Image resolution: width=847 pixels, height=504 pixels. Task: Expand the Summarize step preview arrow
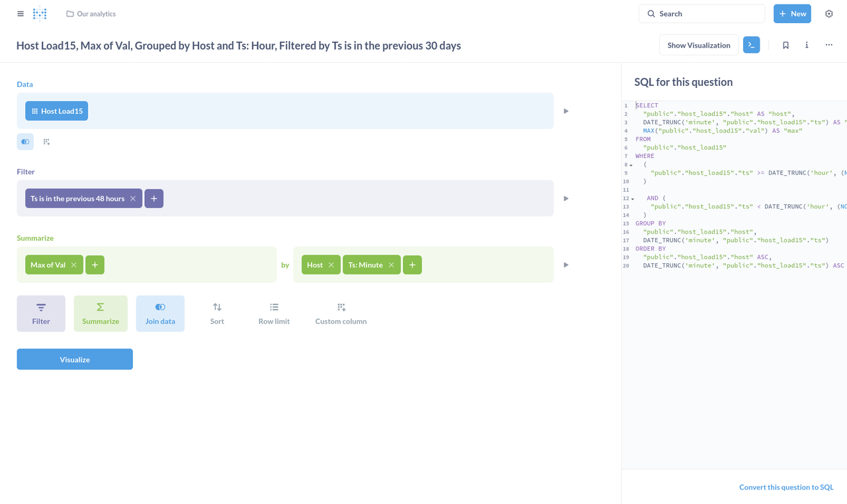tap(566, 264)
